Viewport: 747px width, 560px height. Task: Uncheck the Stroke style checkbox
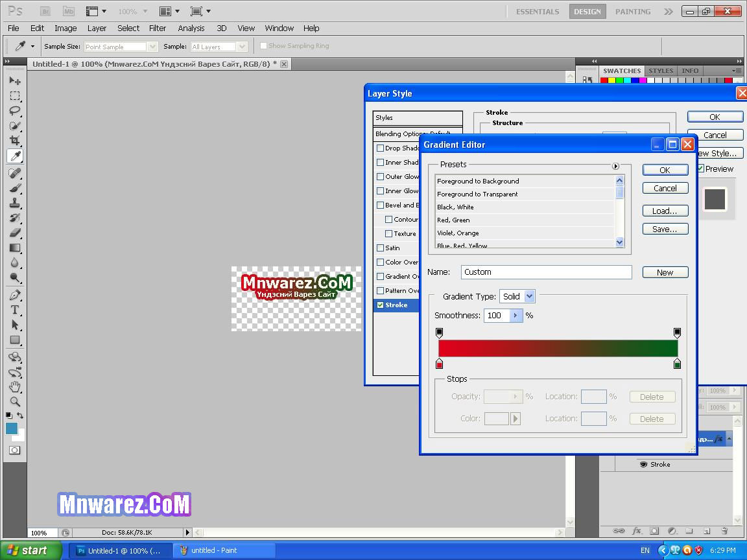[380, 305]
